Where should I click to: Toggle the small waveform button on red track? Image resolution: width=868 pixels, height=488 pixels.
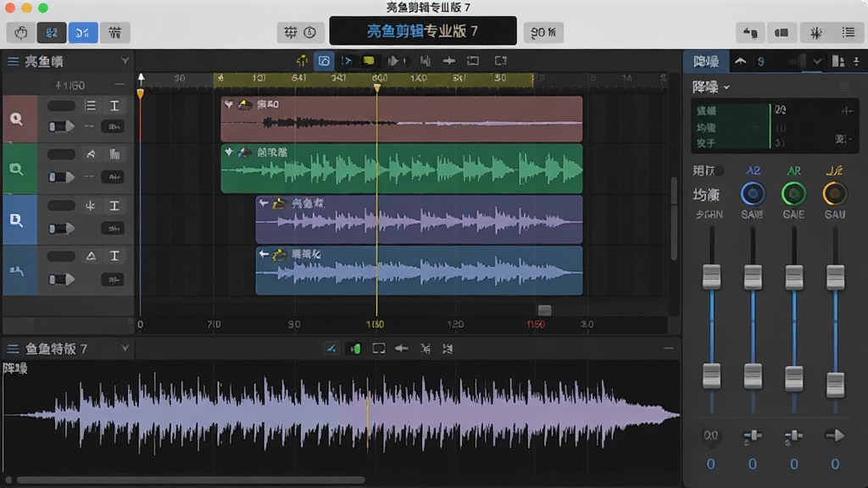point(113,127)
